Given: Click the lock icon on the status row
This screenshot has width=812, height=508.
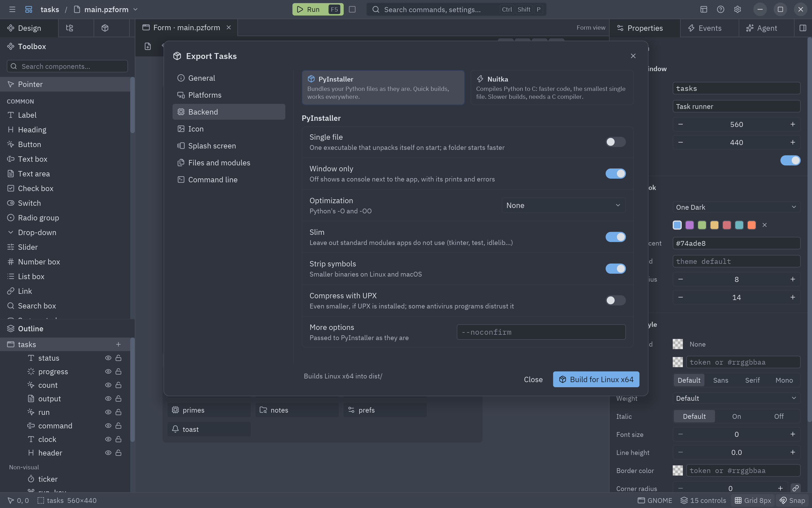Looking at the screenshot, I should click(118, 358).
